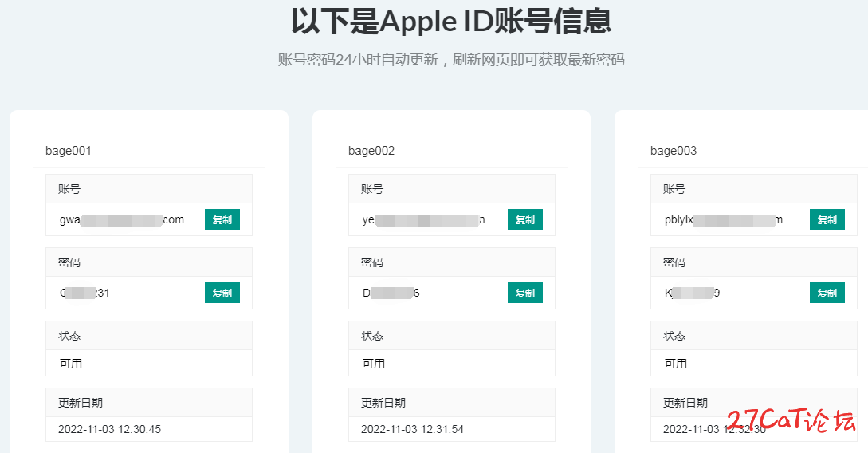Click the 账号 label in bage002 card
The image size is (868, 453).
point(372,189)
